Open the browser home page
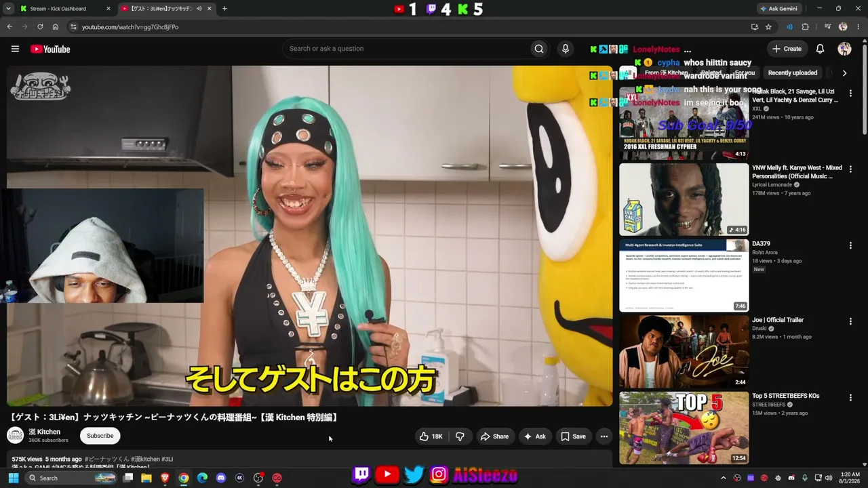This screenshot has width=868, height=488. (x=56, y=27)
